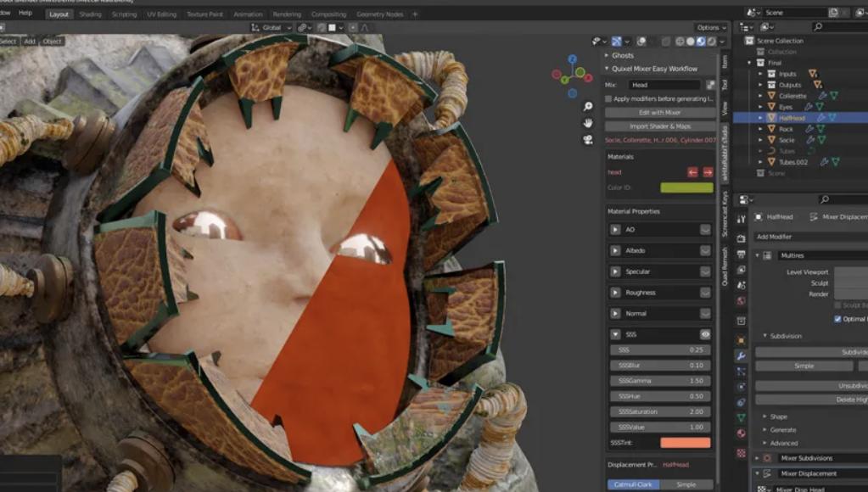
Task: Open the Texture properties checker tab
Action: point(742,453)
